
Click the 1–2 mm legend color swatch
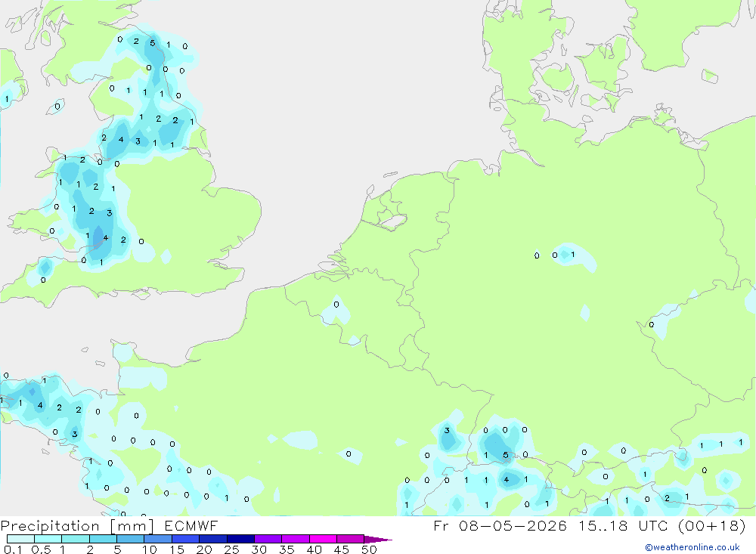[x=75, y=539]
